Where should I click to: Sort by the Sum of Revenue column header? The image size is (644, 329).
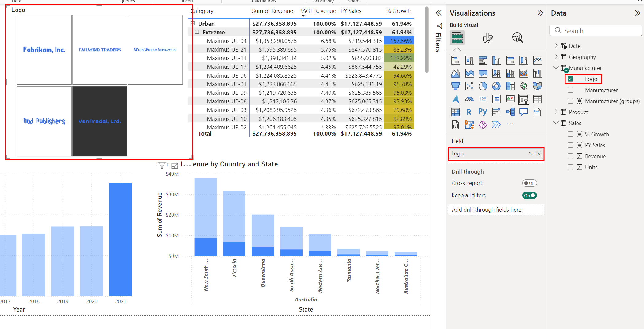pos(272,11)
